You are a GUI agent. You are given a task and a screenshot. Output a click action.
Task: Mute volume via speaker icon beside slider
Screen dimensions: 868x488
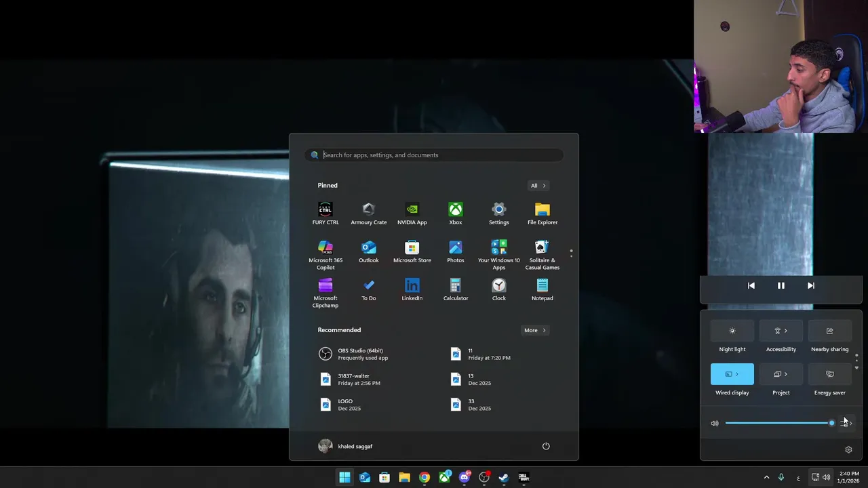click(x=715, y=423)
